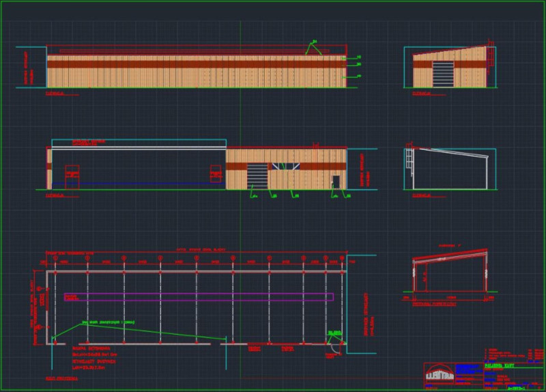Select the first grid axis bubble above floor plan
546x392 pixels.
point(55,258)
